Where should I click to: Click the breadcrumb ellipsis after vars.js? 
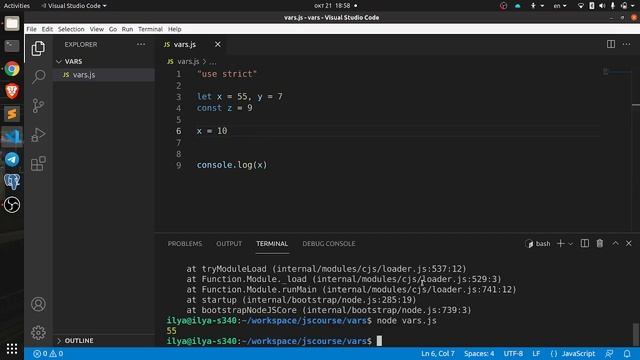[x=213, y=62]
